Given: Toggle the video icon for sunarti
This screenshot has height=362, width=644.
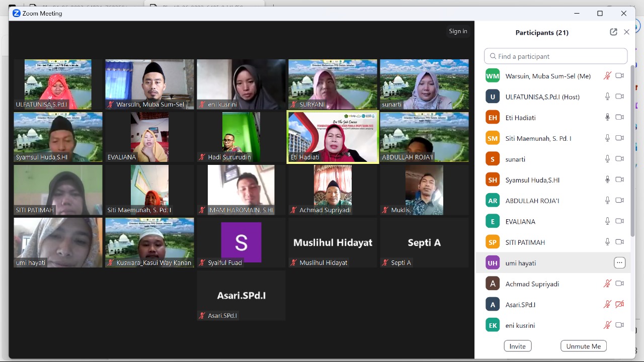Looking at the screenshot, I should [620, 159].
